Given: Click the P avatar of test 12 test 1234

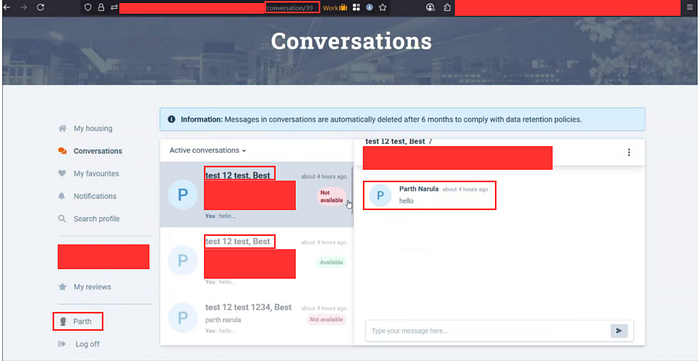Looking at the screenshot, I should [x=183, y=318].
